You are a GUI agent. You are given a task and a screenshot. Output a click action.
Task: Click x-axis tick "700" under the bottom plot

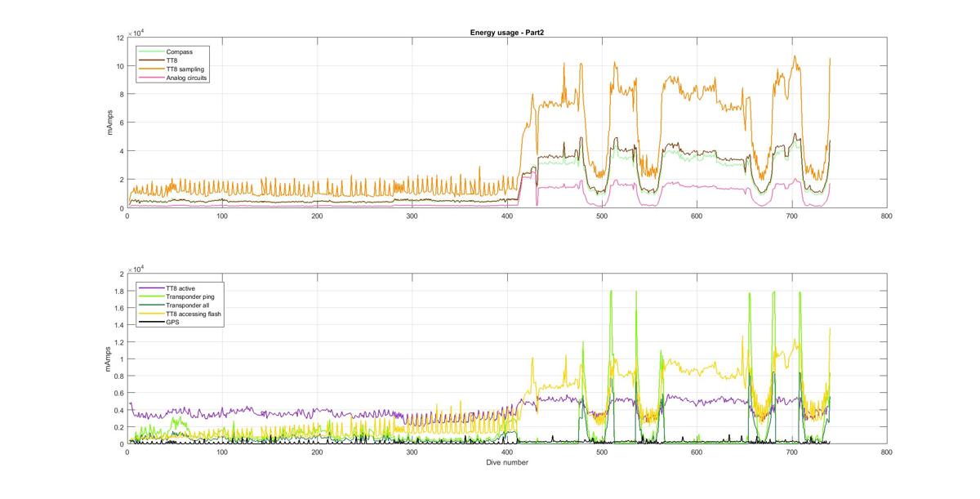click(792, 452)
